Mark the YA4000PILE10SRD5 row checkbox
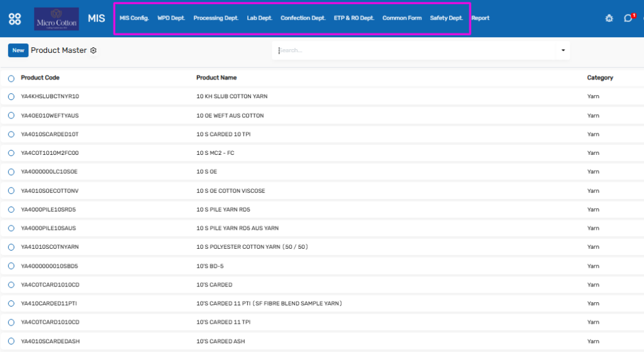This screenshot has width=644, height=352. [x=11, y=210]
